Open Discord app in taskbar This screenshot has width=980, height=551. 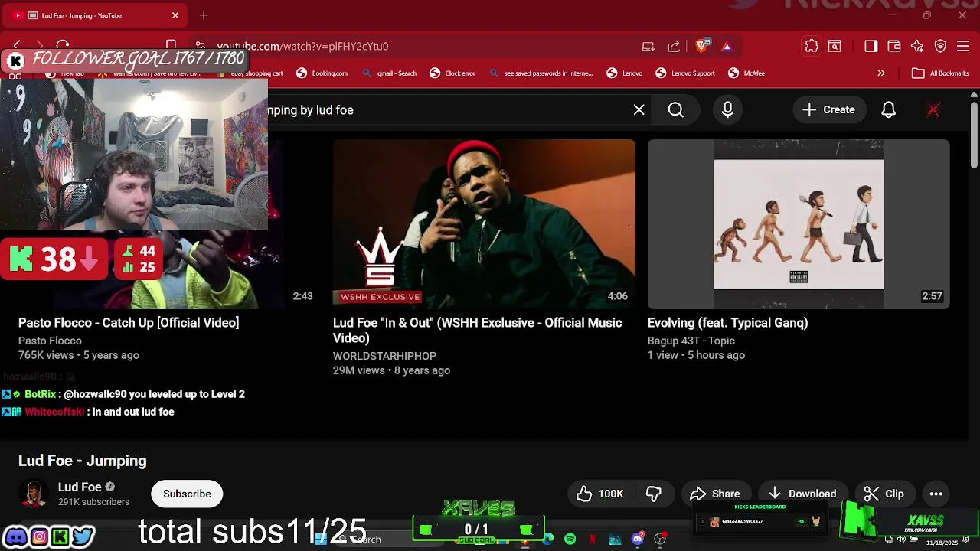click(x=638, y=540)
